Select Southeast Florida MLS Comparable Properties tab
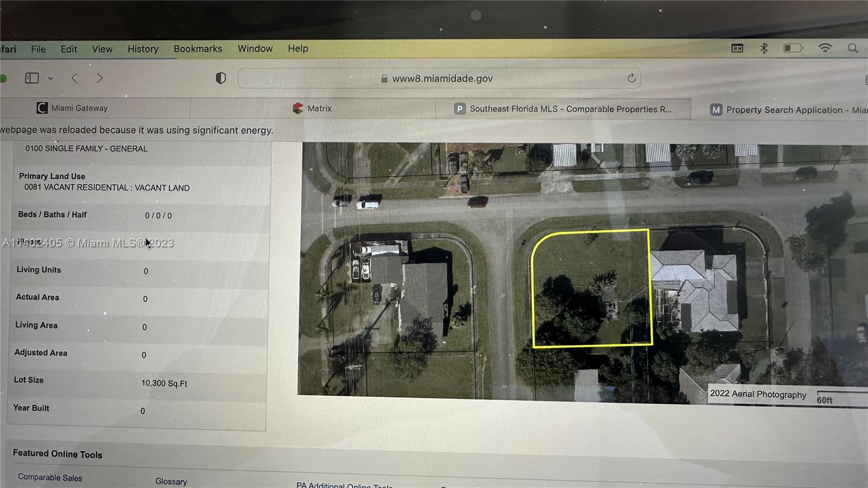This screenshot has width=868, height=488. coord(570,109)
